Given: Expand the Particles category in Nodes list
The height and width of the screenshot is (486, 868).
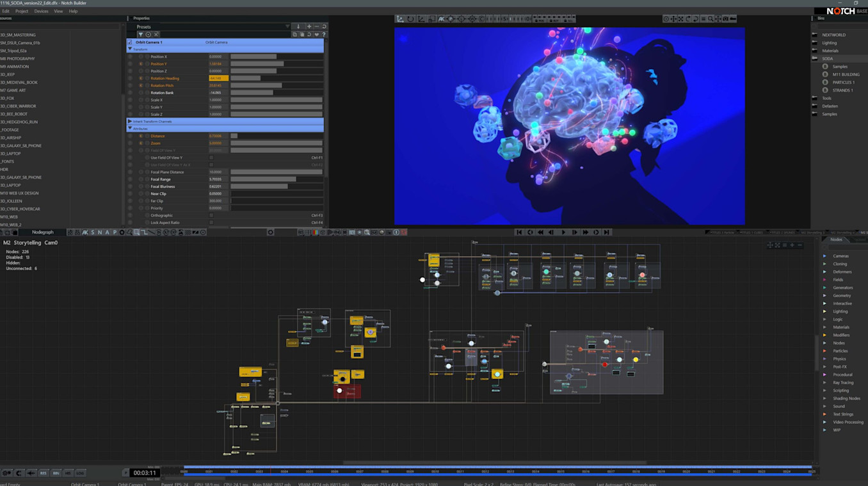Looking at the screenshot, I should tap(824, 351).
